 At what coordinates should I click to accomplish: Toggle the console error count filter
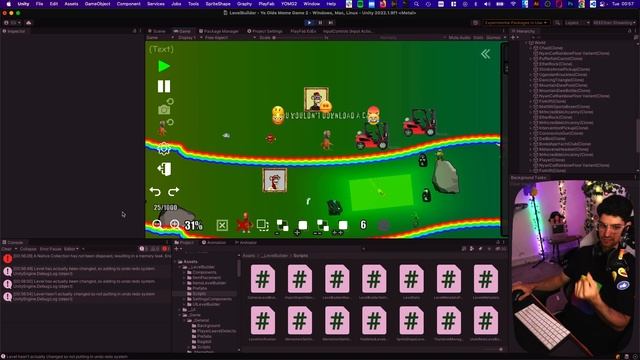tap(165, 249)
